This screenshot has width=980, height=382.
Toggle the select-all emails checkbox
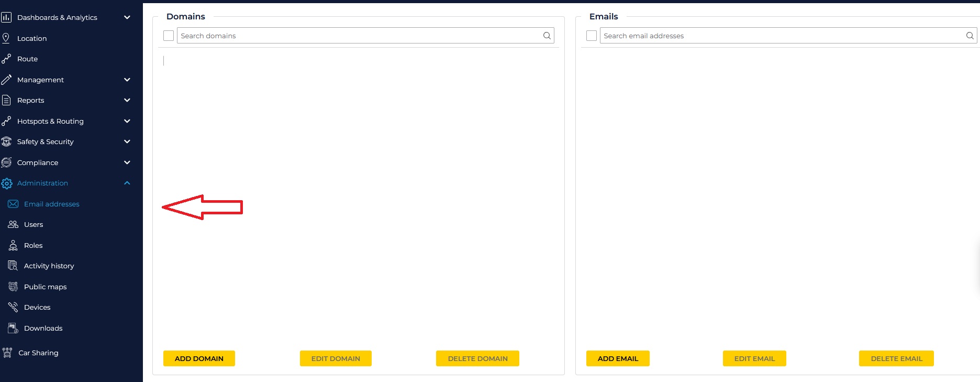pyautogui.click(x=592, y=36)
